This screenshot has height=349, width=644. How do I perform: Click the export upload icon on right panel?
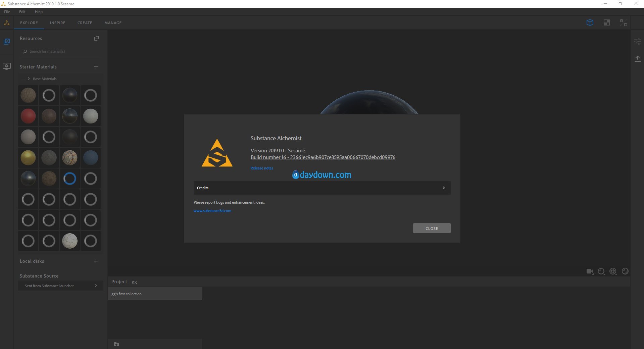click(x=637, y=58)
